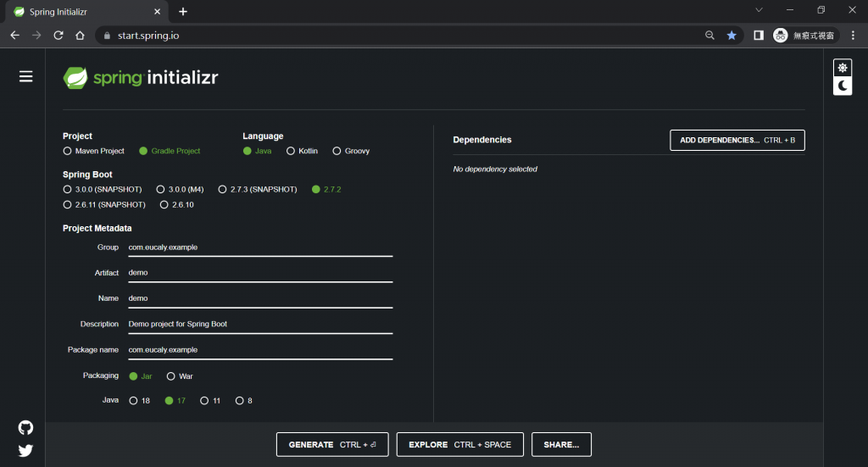This screenshot has width=868, height=467.
Task: Open the GitHub link icon
Action: click(25, 428)
